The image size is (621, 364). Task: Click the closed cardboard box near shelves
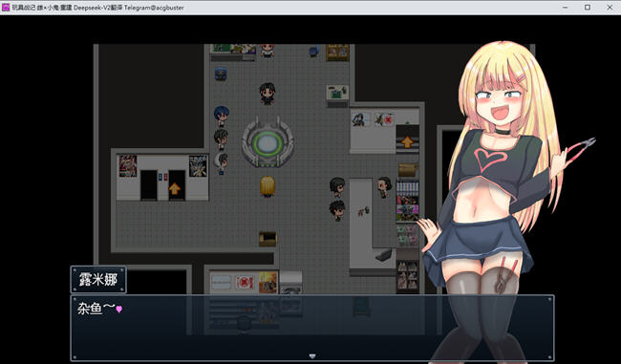click(x=407, y=169)
